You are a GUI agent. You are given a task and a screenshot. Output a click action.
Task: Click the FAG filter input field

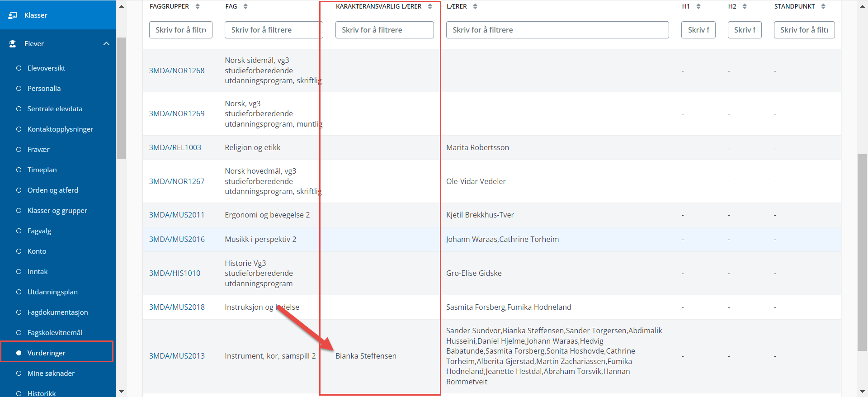click(274, 30)
